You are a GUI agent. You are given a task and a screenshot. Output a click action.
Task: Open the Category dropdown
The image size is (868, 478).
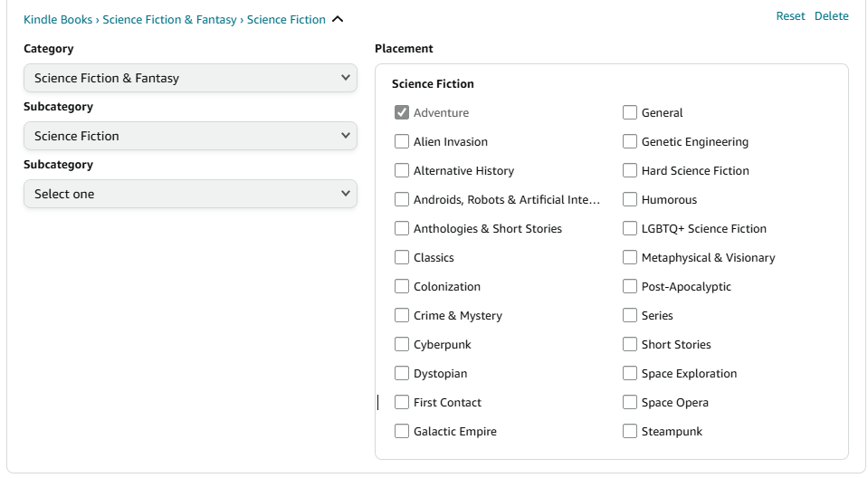(190, 78)
